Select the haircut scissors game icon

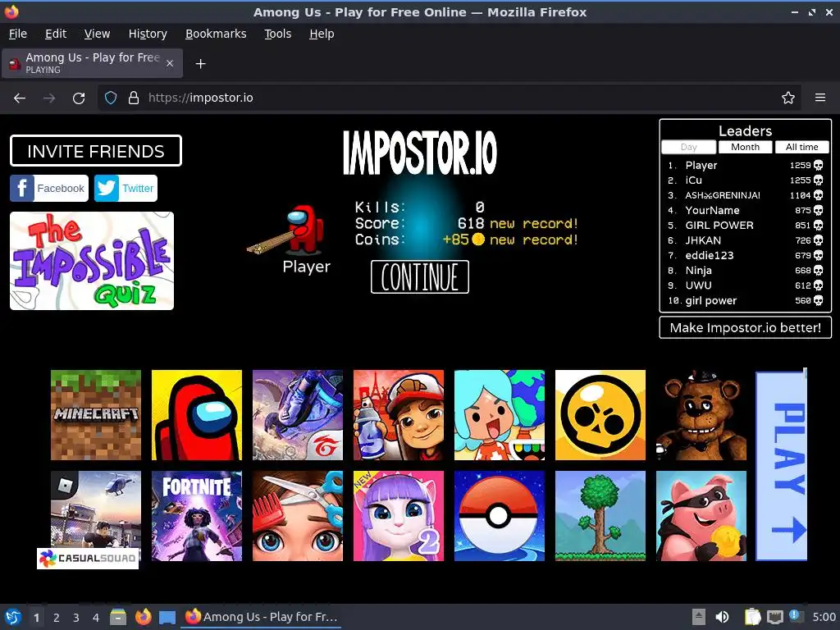[x=297, y=516]
